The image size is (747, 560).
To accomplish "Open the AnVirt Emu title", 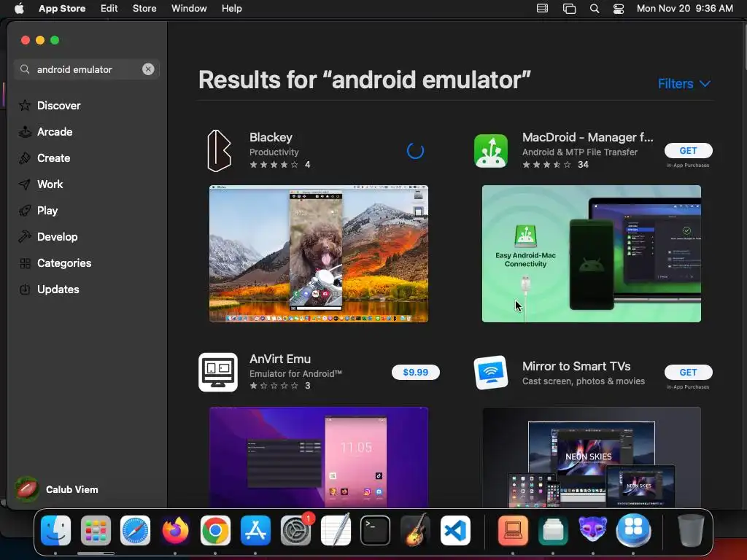I will click(x=280, y=359).
